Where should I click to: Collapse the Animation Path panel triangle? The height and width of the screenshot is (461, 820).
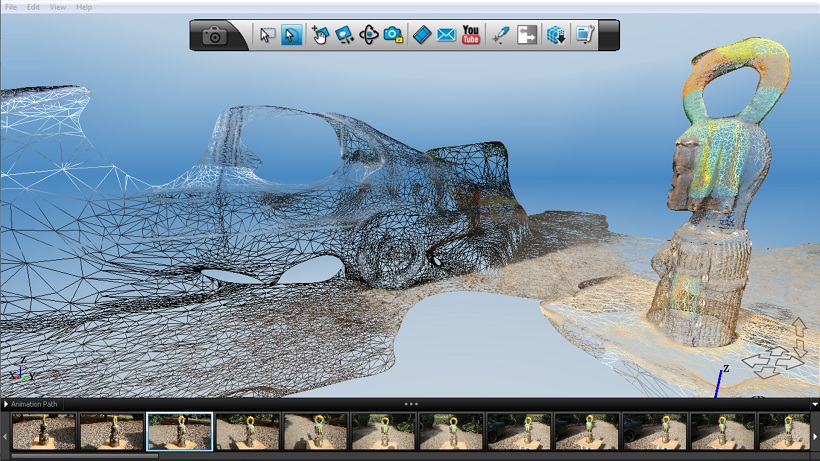(x=6, y=404)
